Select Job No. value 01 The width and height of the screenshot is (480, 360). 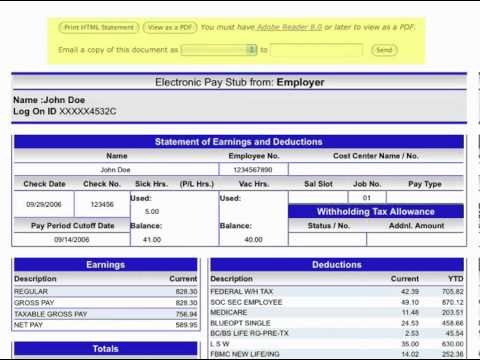click(x=367, y=198)
